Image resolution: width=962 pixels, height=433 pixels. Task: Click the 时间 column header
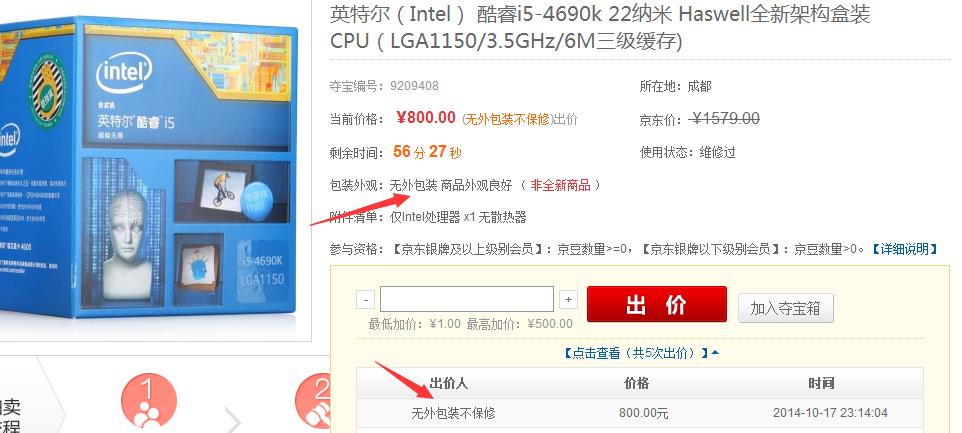pyautogui.click(x=821, y=383)
